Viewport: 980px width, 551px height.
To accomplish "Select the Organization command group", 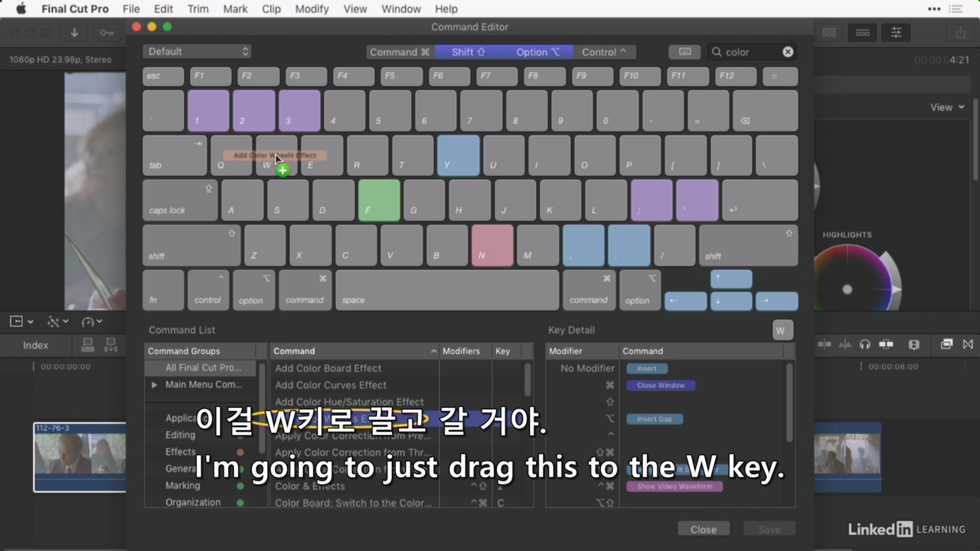I will (201, 502).
